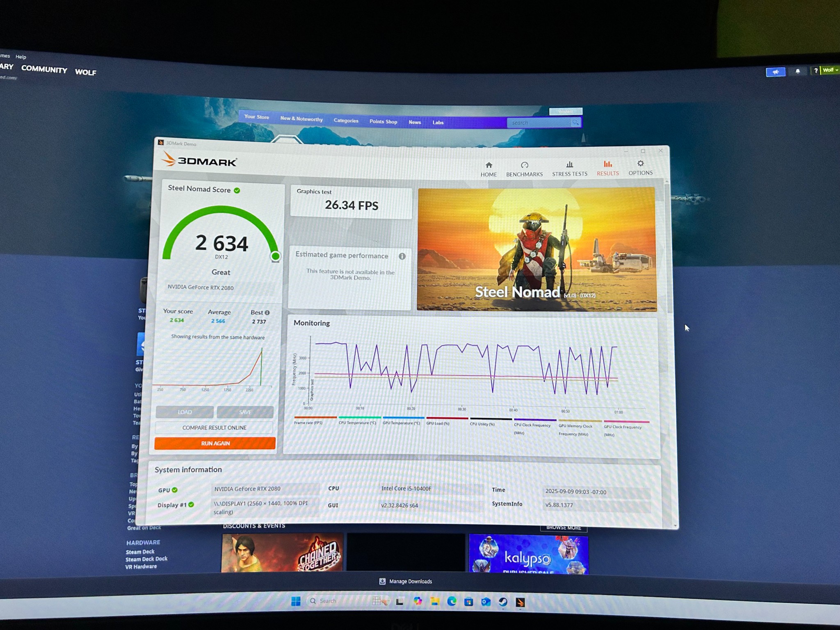Switch to Steam via its taskbar icon
The height and width of the screenshot is (630, 840).
coord(503,602)
